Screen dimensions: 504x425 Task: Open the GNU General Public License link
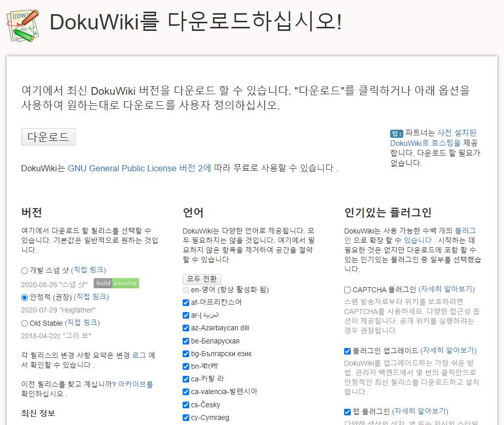140,168
